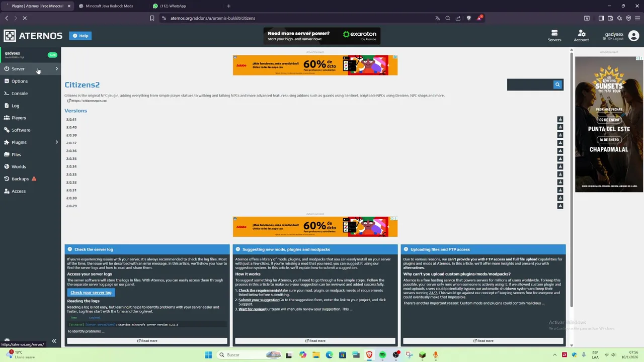Viewport: 644px width, 362px height.
Task: Open Options in the sidebar
Action: 30,81
